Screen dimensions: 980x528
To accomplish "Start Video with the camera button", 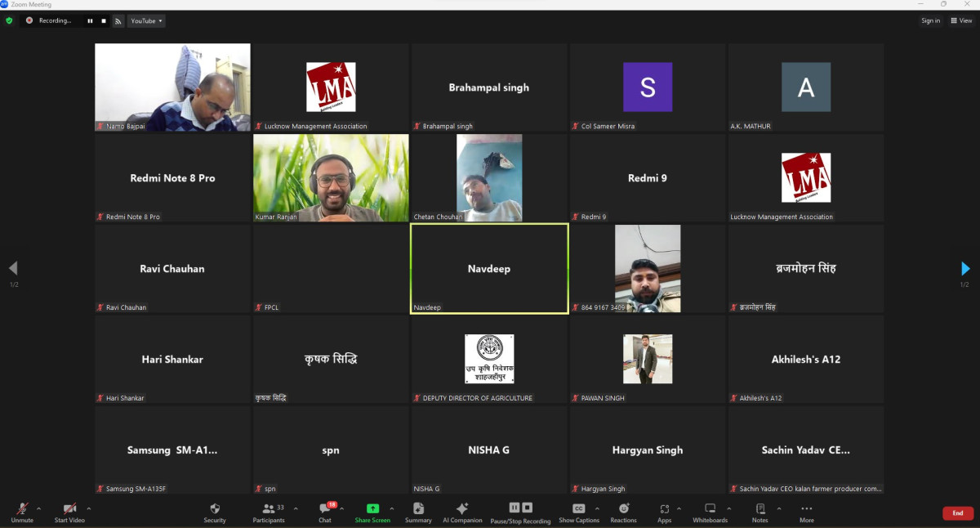I will tap(69, 512).
